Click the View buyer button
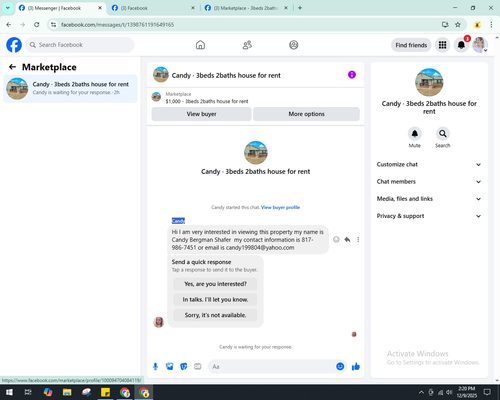The height and width of the screenshot is (400, 500). click(201, 114)
